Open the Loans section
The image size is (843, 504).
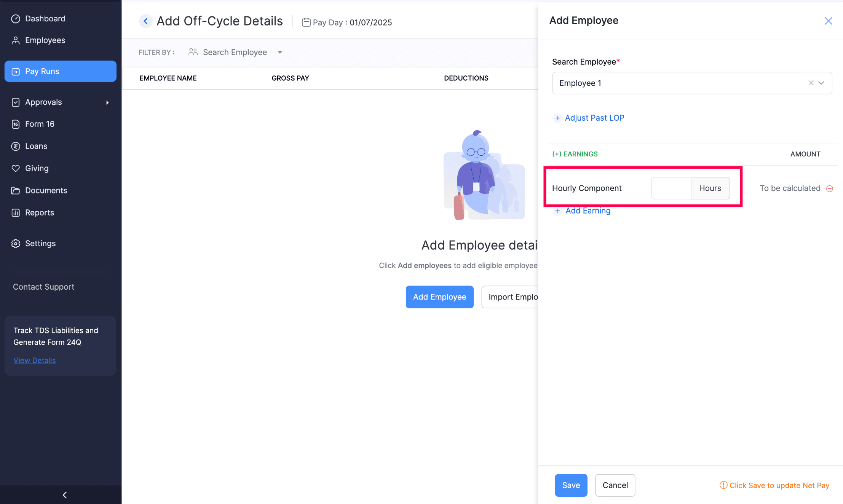[36, 146]
